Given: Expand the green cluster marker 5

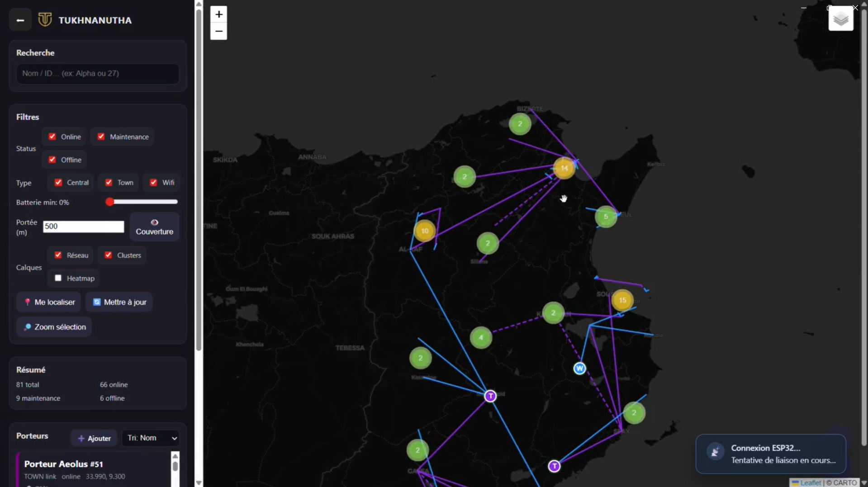Looking at the screenshot, I should point(606,217).
